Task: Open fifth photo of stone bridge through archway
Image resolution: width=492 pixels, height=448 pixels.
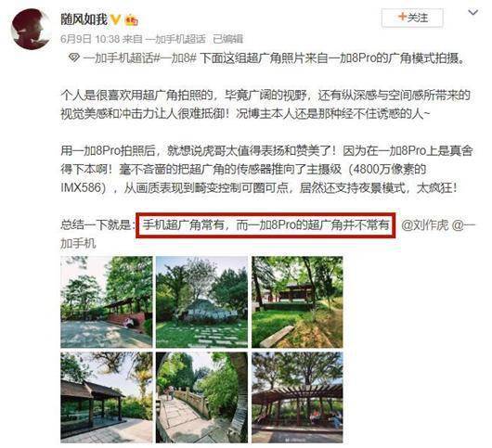Action: tap(201, 397)
